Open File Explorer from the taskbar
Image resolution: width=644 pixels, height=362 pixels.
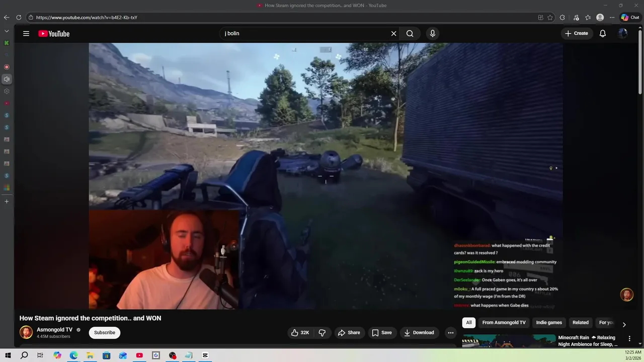point(90,355)
